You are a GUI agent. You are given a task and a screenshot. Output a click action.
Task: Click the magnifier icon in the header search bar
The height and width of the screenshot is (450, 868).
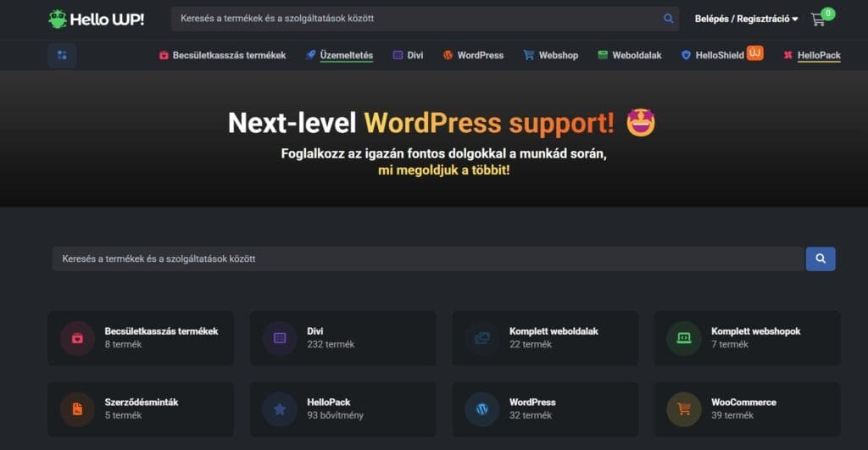(668, 19)
